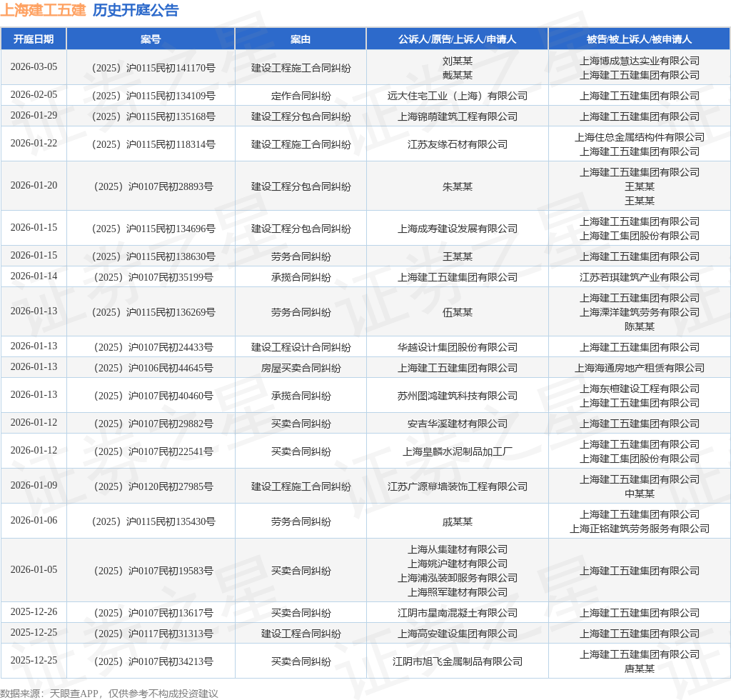Click plaintiff 上海皇麟水泥制品加工厂
Image resolution: width=731 pixels, height=700 pixels.
pyautogui.click(x=458, y=452)
